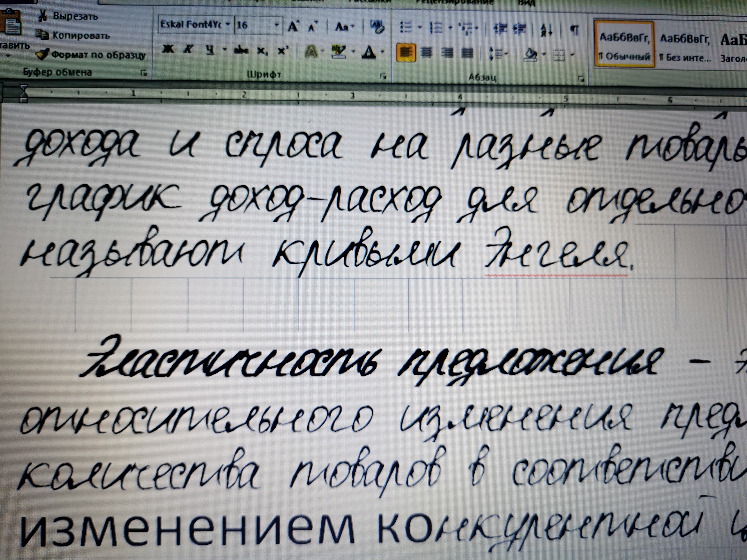This screenshot has width=747, height=560.
Task: Select align text left
Action: click(x=406, y=53)
